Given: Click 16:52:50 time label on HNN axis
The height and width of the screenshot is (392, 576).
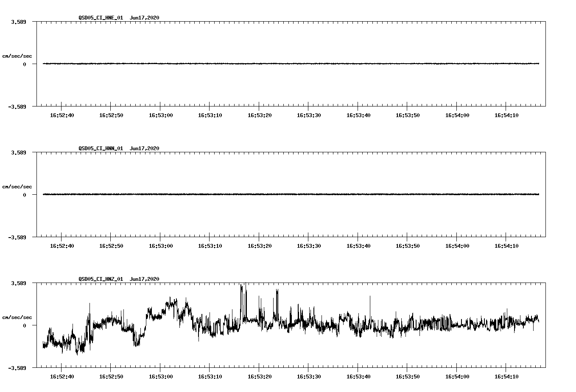Looking at the screenshot, I should point(111,246).
